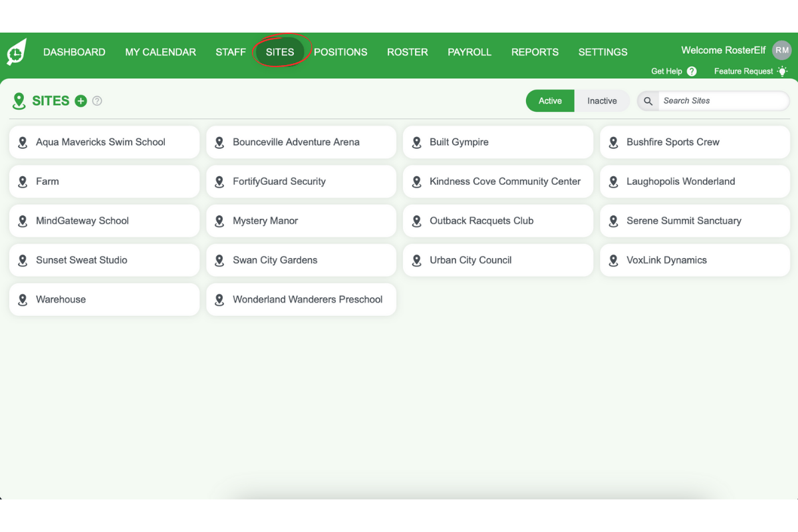Show inactive sites
Viewport: 798px width, 532px height.
601,100
